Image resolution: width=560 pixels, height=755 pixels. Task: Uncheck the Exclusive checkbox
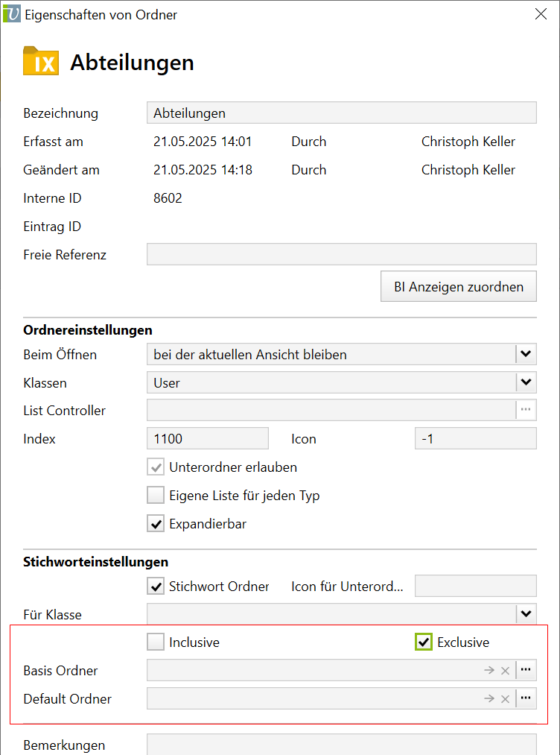424,642
